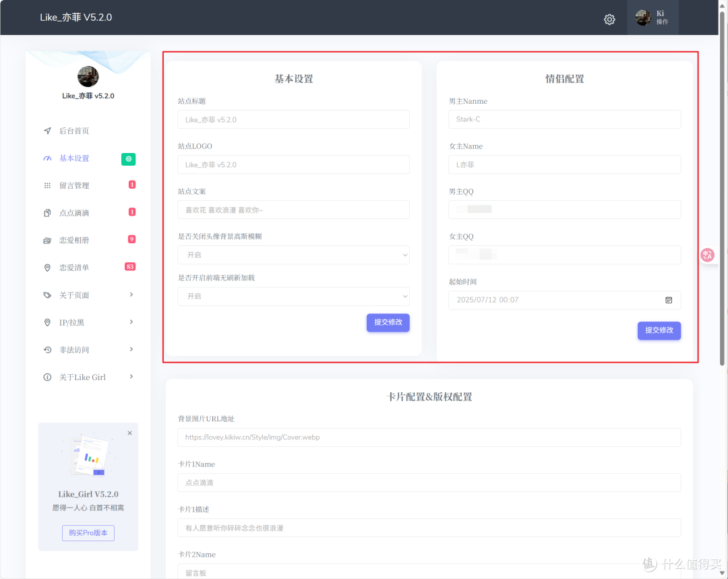Click the 关于页面 tag icon
This screenshot has height=579, width=728.
click(47, 295)
